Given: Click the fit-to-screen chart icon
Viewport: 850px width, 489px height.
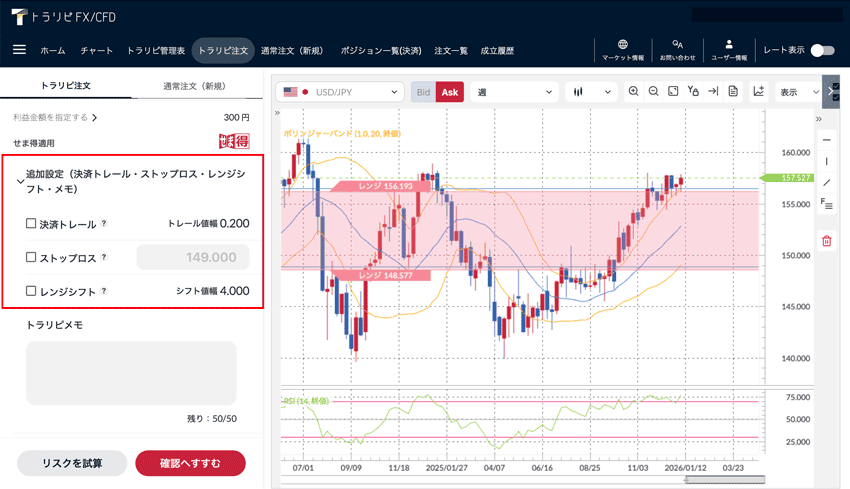Looking at the screenshot, I should 673,92.
